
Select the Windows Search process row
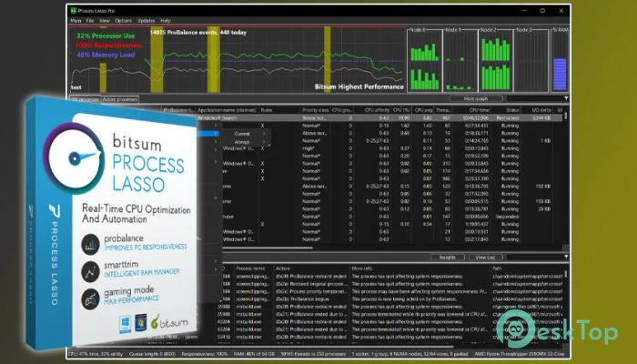379,117
